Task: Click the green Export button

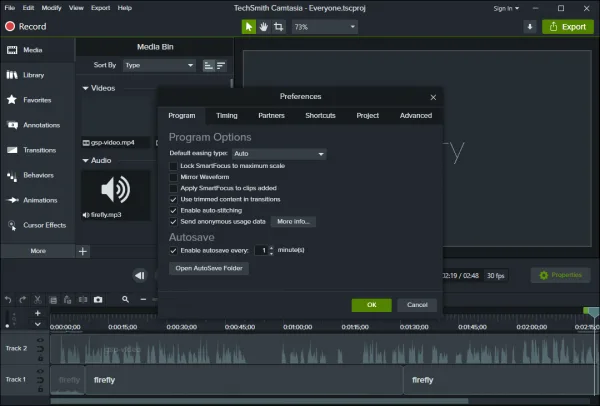Action: coord(568,27)
